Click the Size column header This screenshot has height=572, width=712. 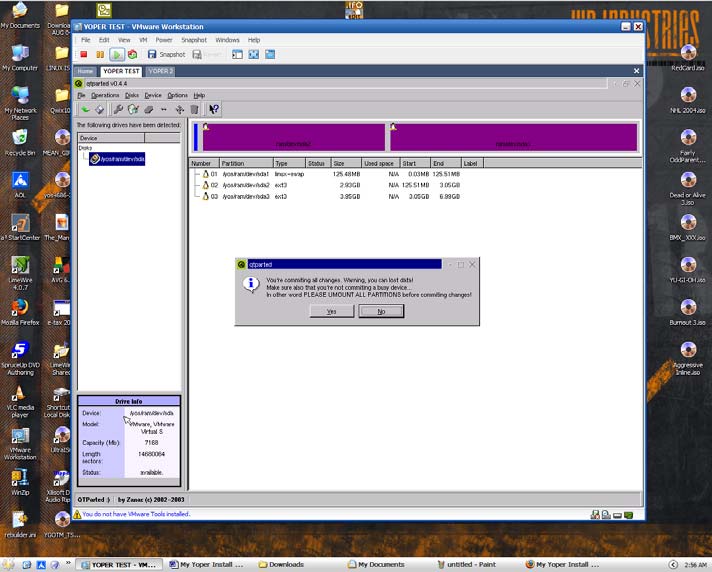(346, 163)
